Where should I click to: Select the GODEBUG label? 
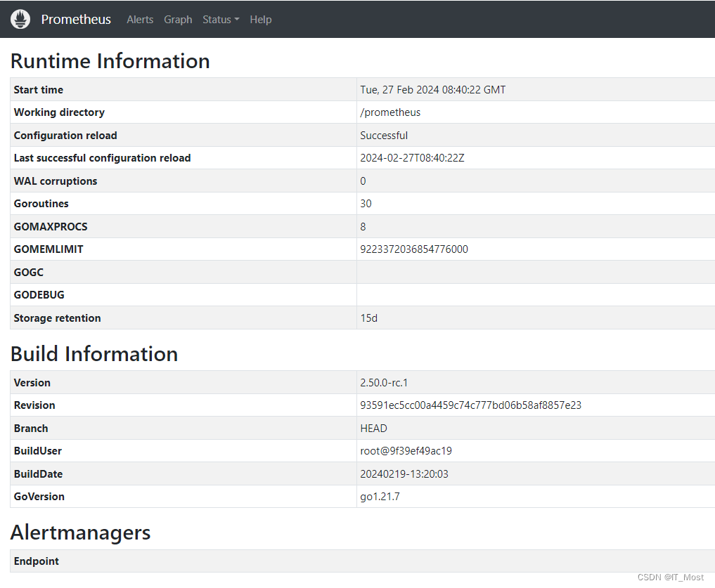tap(39, 295)
